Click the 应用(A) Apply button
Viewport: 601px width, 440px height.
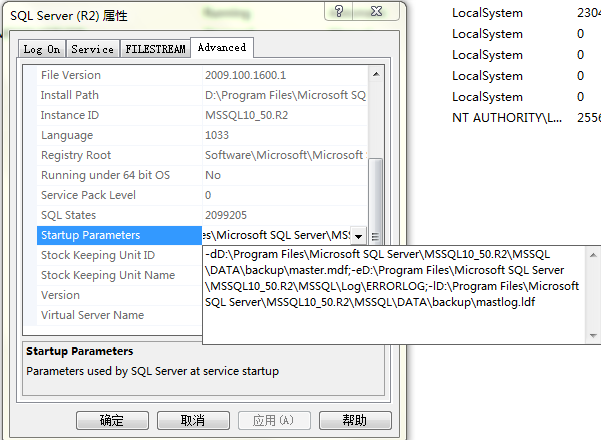(x=274, y=420)
